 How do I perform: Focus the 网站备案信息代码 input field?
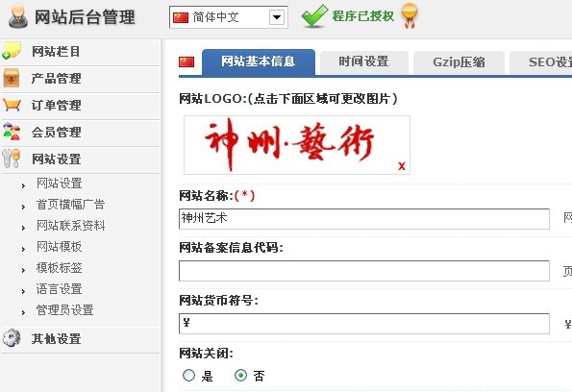[364, 271]
